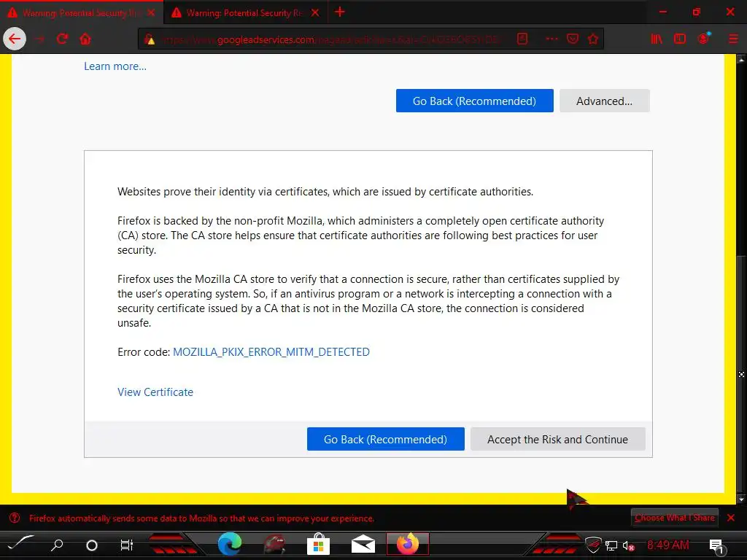Screen dimensions: 747x560
Task: Minimize the Firefox window
Action: pos(662,12)
